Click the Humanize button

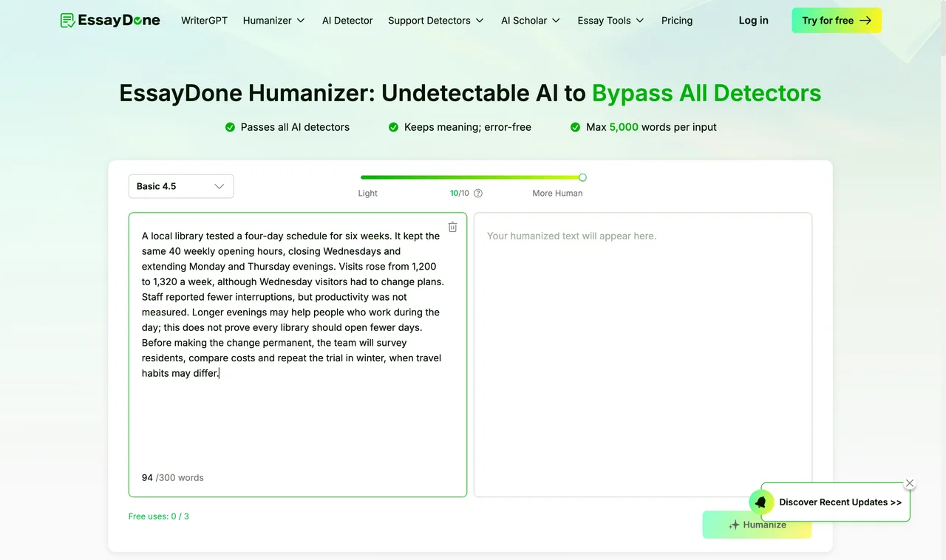tap(757, 525)
